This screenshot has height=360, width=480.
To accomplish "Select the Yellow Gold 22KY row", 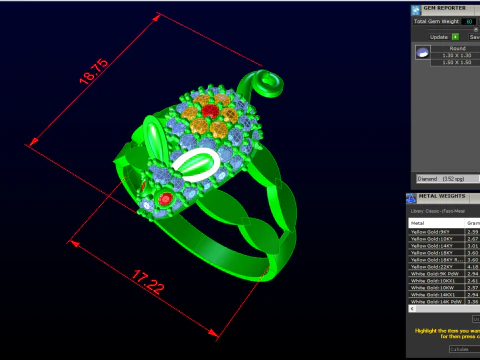I will click(x=444, y=267).
